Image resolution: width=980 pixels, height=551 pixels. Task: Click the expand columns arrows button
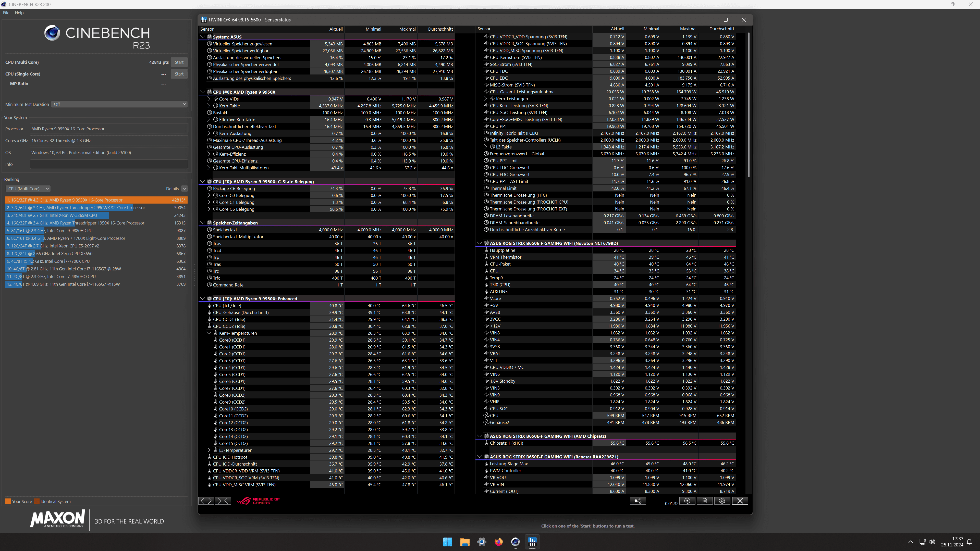tap(206, 501)
